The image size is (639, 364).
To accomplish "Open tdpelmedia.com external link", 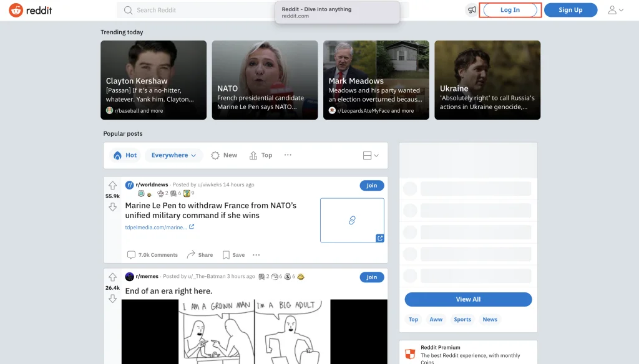I will (x=159, y=228).
